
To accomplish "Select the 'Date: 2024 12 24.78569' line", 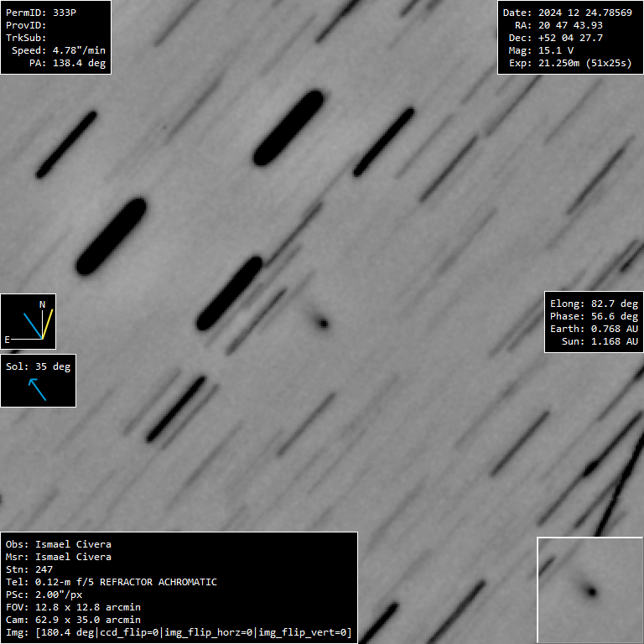I will click(567, 13).
